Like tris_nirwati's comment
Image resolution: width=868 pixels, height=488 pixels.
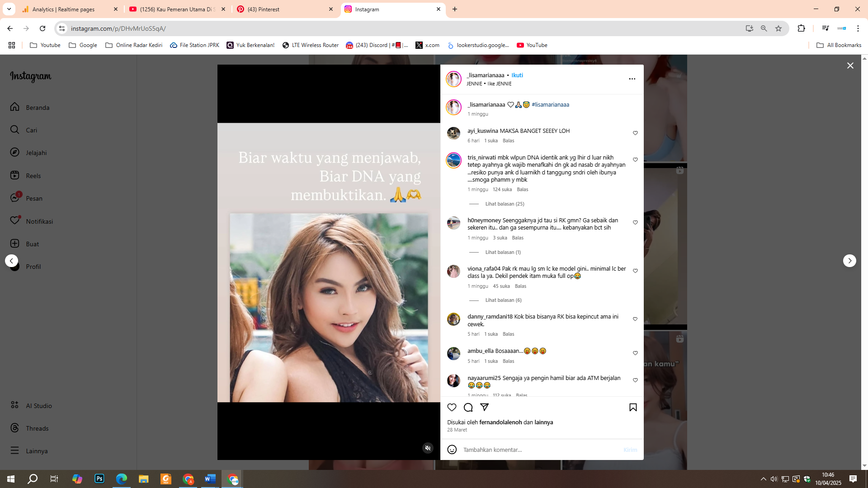click(x=635, y=160)
